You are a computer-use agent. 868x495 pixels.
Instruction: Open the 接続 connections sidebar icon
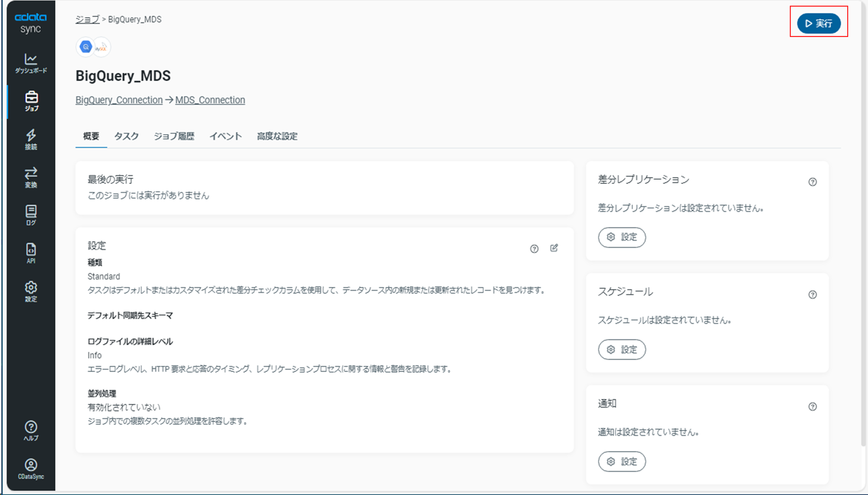[x=31, y=139]
